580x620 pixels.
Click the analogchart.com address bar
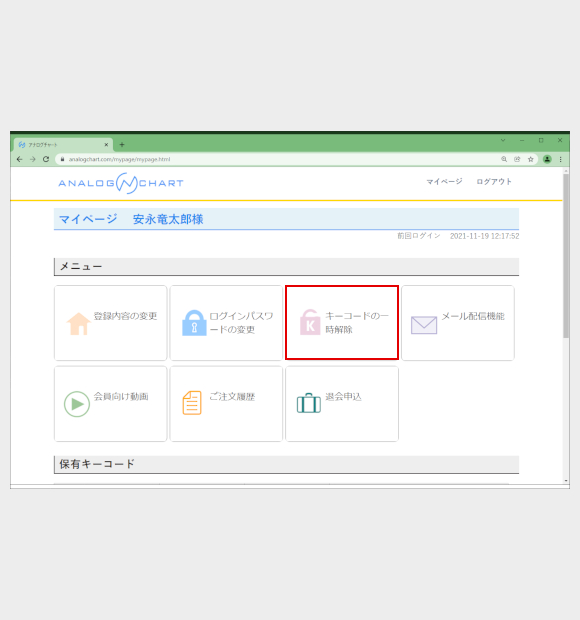click(x=277, y=159)
